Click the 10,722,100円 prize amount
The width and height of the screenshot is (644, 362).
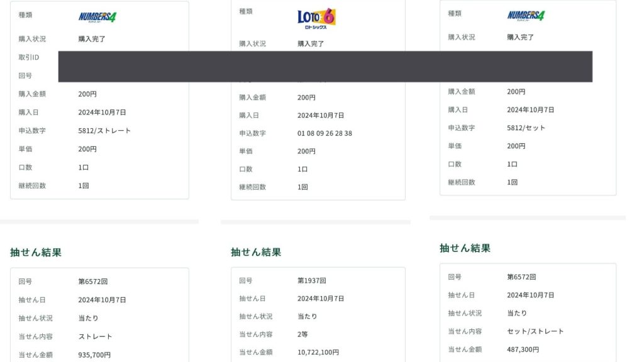318,353
